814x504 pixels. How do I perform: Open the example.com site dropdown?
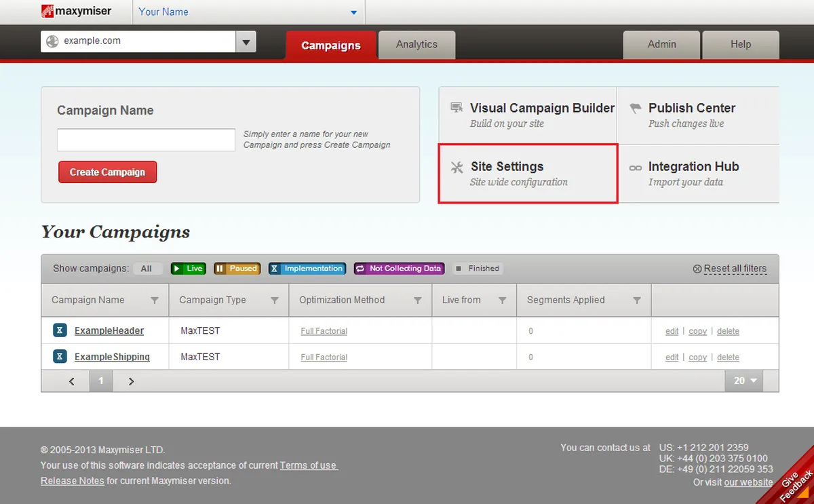point(246,41)
